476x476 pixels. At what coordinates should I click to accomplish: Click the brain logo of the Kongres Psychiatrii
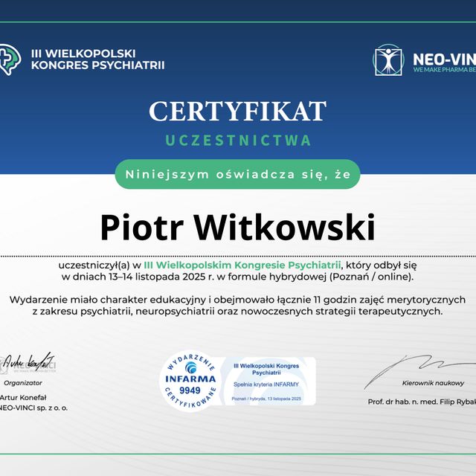pos(10,59)
